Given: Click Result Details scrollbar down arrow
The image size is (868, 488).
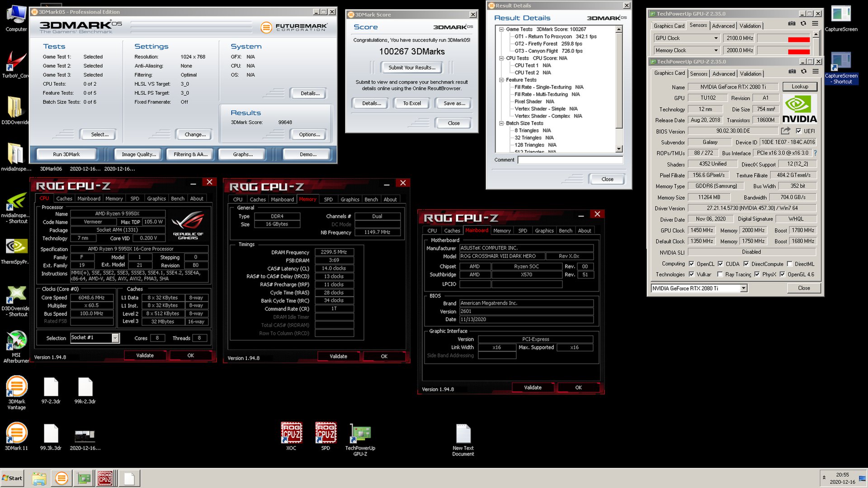Looking at the screenshot, I should [619, 149].
